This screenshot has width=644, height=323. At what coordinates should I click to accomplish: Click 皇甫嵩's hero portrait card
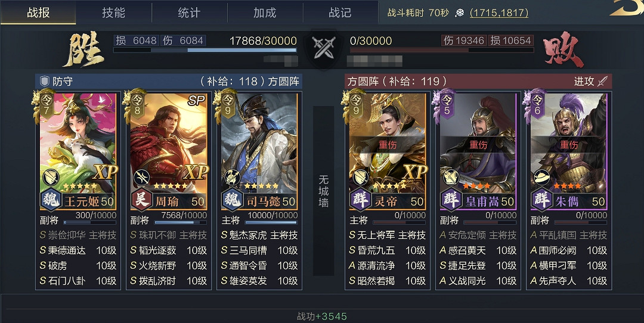click(478, 151)
